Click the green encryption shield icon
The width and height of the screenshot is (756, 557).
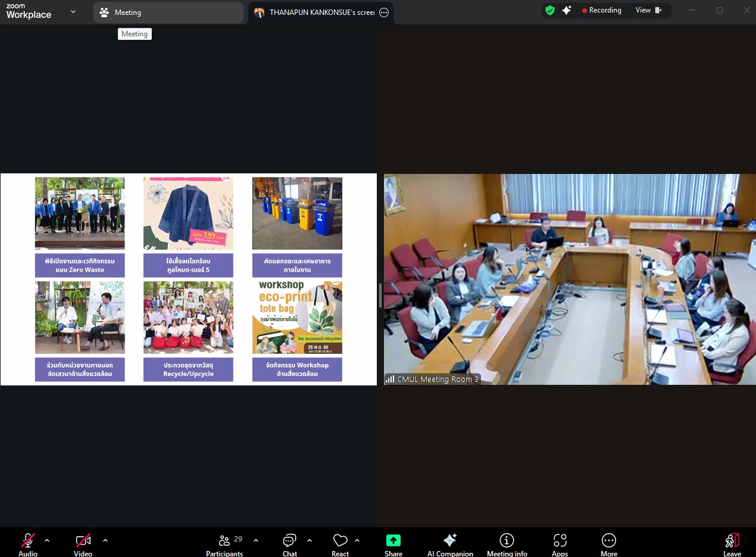(x=550, y=10)
